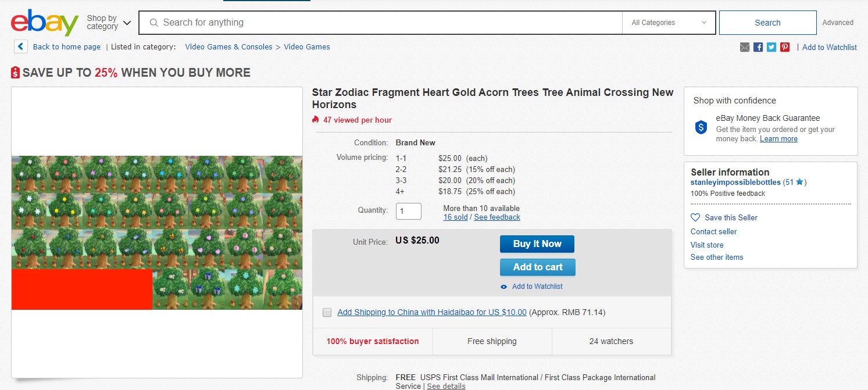The height and width of the screenshot is (390, 868).
Task: Share listing on Pinterest icon
Action: tap(785, 47)
